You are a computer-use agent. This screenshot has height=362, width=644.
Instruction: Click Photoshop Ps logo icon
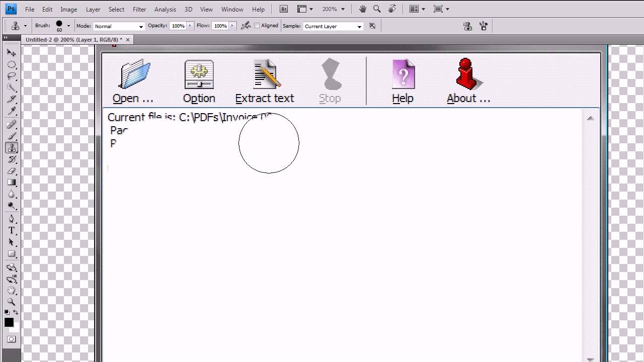click(11, 9)
